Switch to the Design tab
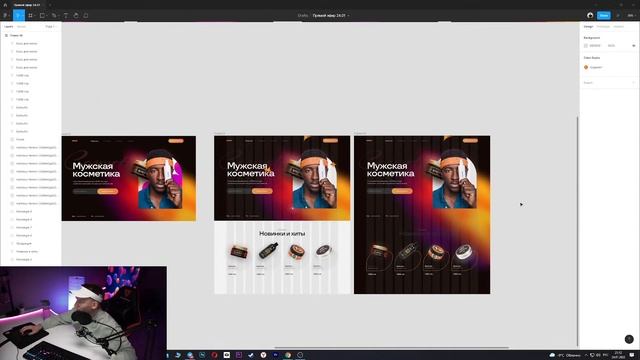 (x=588, y=27)
